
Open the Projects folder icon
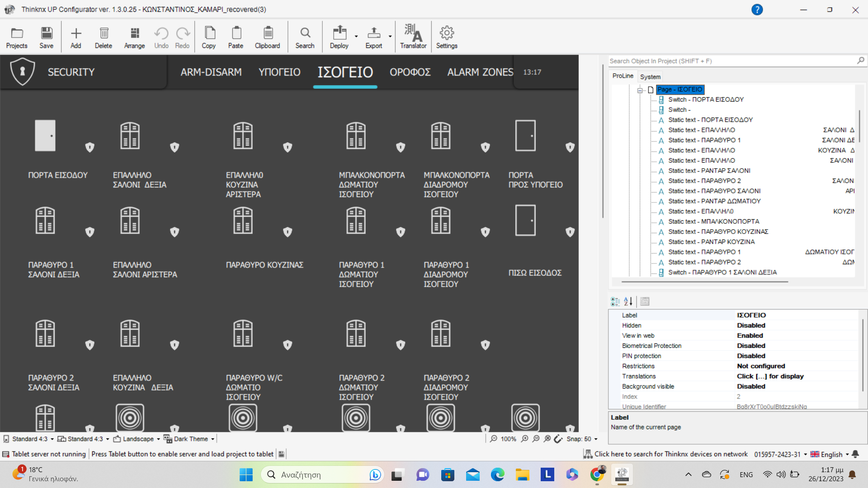click(17, 38)
